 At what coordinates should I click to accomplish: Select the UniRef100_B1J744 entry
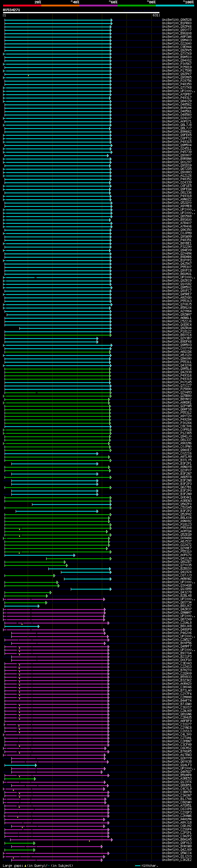coord(177,799)
